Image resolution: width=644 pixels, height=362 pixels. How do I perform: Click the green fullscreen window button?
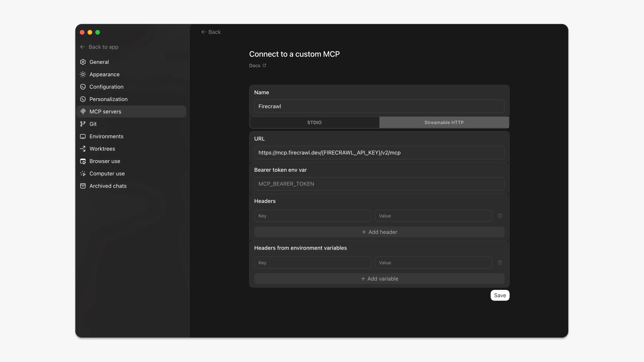pos(97,32)
